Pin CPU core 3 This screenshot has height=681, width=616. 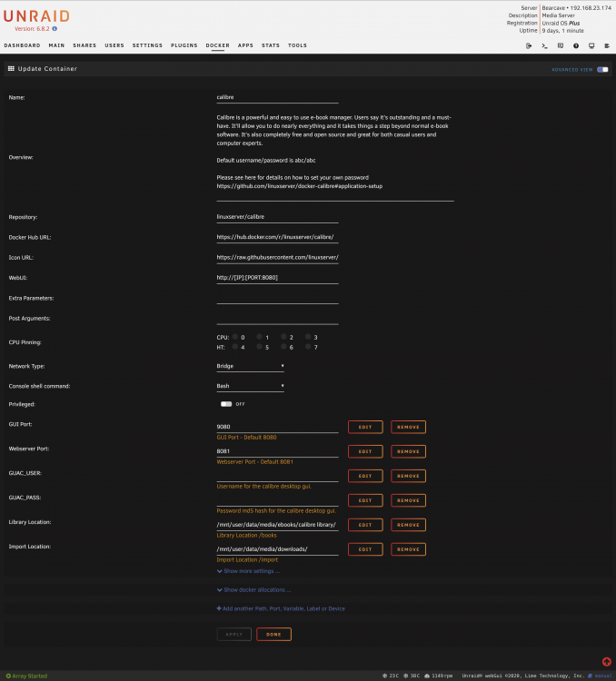coord(308,337)
